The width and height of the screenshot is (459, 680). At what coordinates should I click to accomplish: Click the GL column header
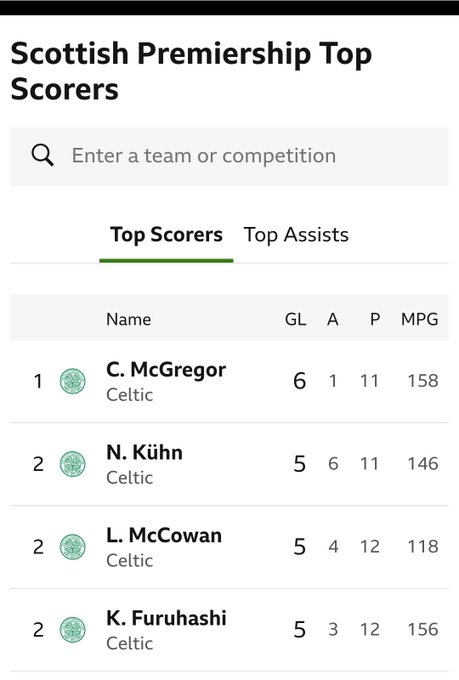pos(295,319)
